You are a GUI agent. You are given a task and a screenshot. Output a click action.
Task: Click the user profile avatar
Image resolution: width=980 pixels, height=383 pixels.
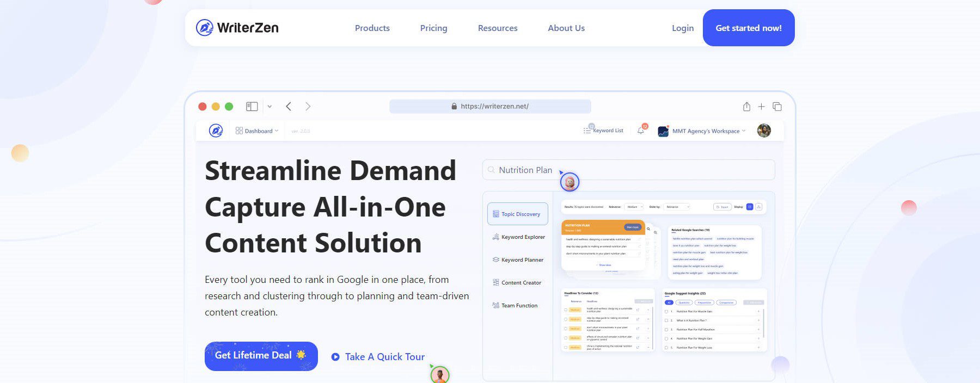click(764, 131)
